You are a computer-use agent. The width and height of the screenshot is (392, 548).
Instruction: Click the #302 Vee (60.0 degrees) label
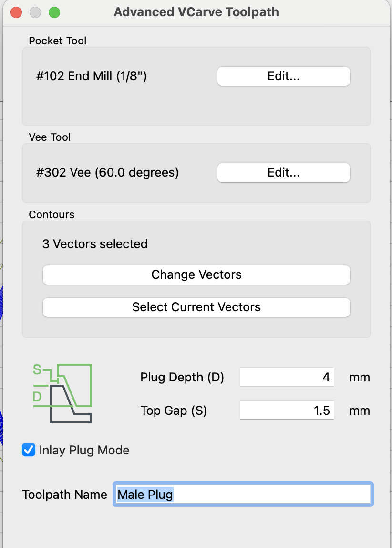tap(107, 173)
